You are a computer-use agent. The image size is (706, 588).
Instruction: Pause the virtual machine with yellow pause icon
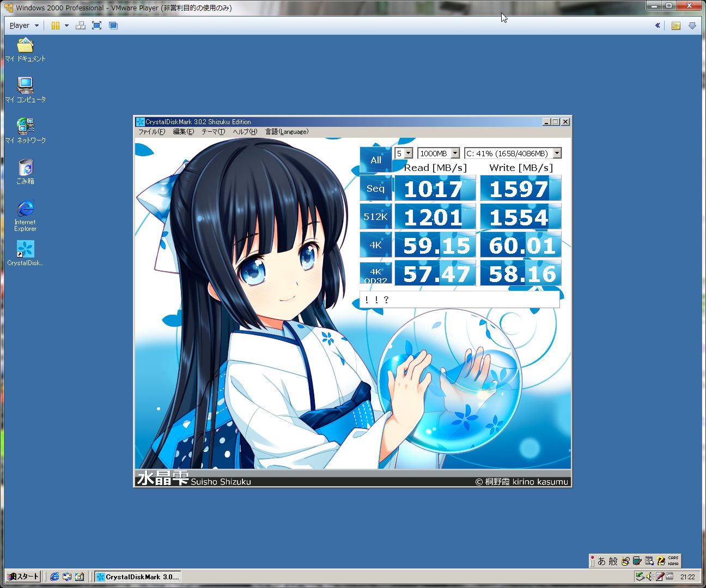(56, 26)
